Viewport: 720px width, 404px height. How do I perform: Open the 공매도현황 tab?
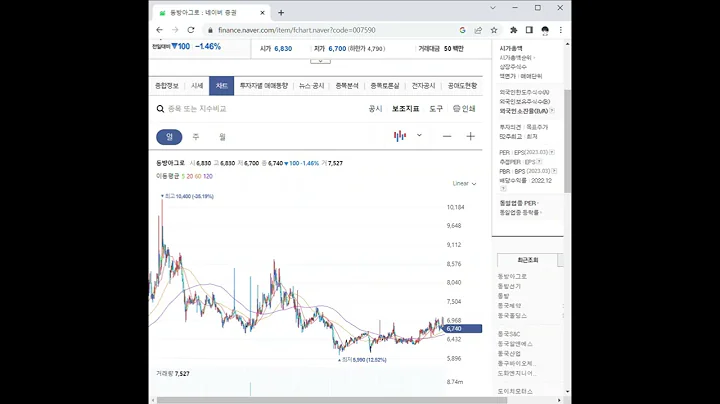tap(462, 86)
